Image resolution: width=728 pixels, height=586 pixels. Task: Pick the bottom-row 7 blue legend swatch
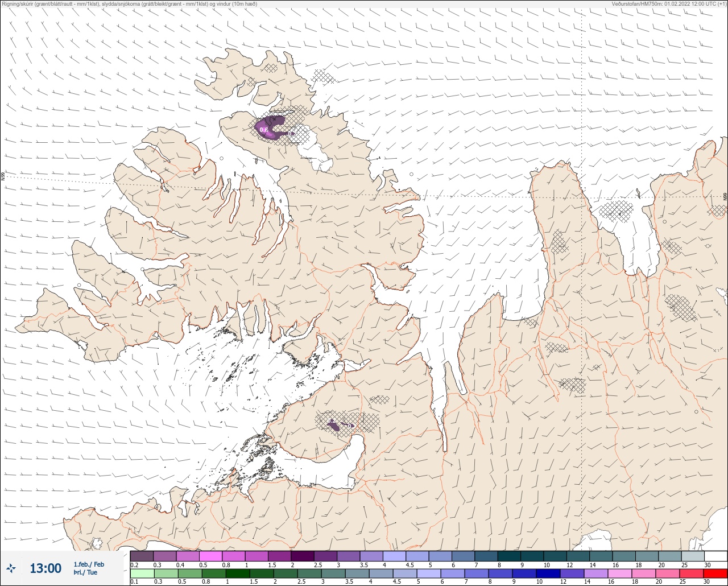click(x=476, y=573)
